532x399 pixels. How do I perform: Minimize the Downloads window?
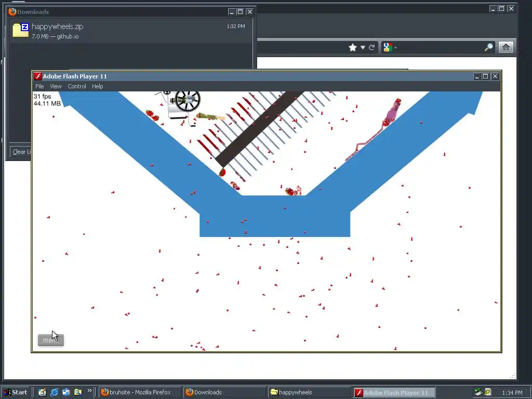coord(232,12)
